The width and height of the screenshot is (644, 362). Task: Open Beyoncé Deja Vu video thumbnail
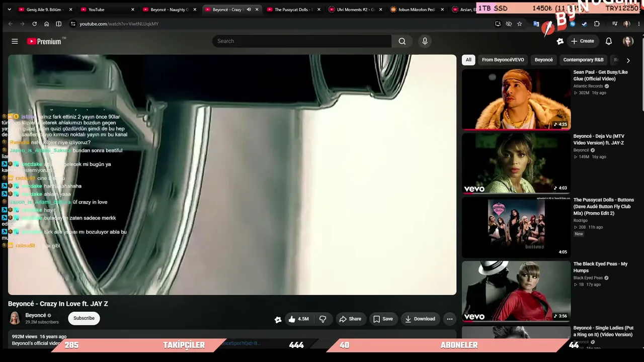[x=516, y=163]
